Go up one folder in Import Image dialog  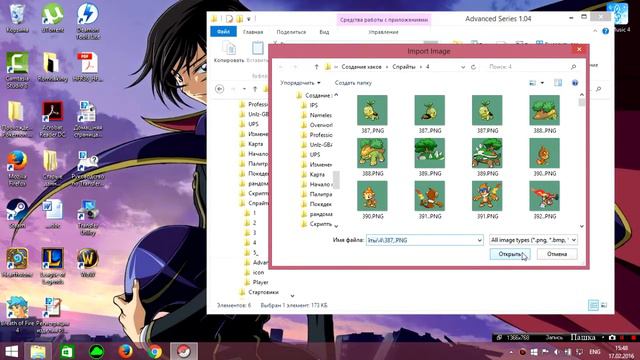[316, 67]
